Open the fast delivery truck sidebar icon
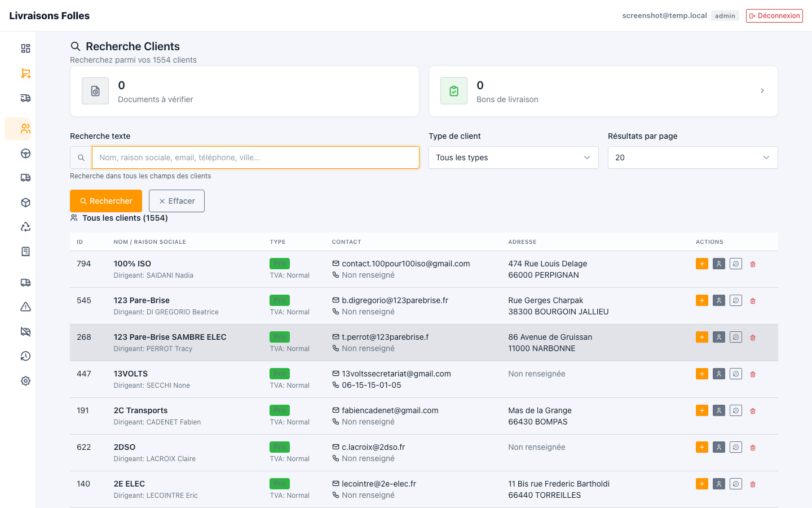The height and width of the screenshot is (508, 812). click(25, 98)
